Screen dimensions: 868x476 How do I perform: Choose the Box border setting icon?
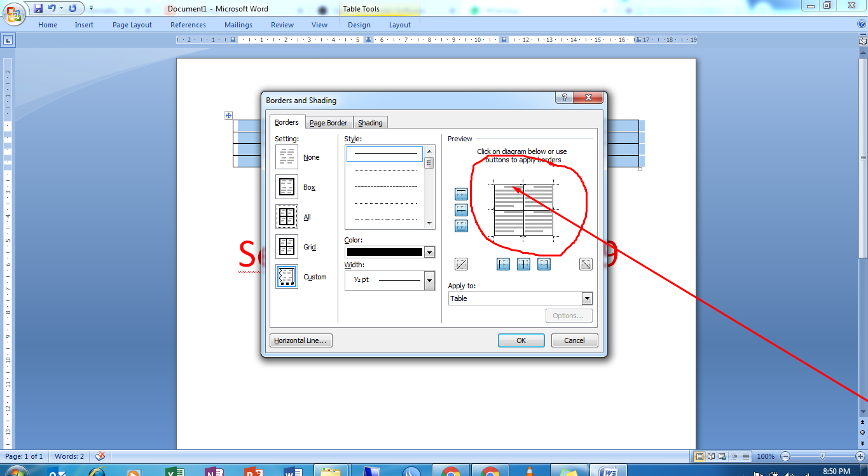pyautogui.click(x=287, y=186)
